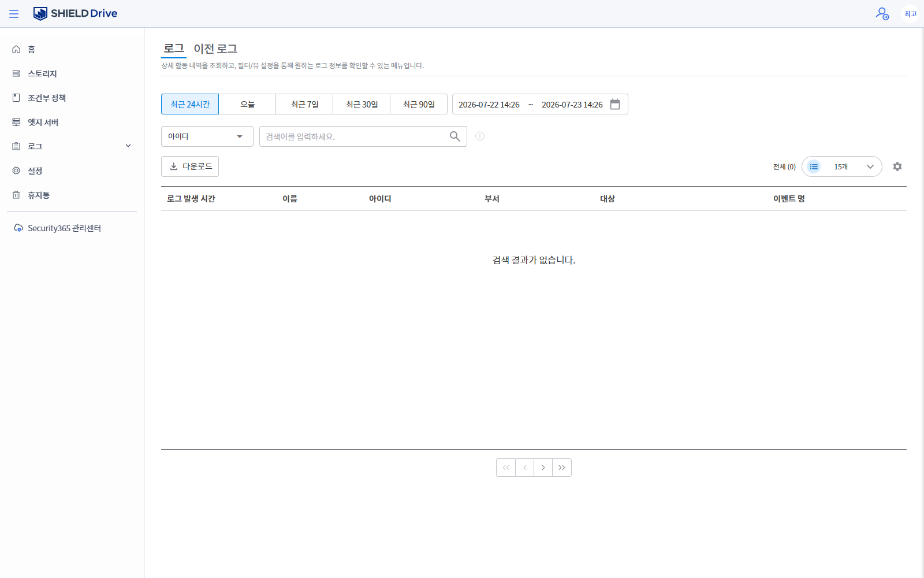Image resolution: width=924 pixels, height=578 pixels.
Task: Select the 최근 24시간 range
Action: point(190,104)
